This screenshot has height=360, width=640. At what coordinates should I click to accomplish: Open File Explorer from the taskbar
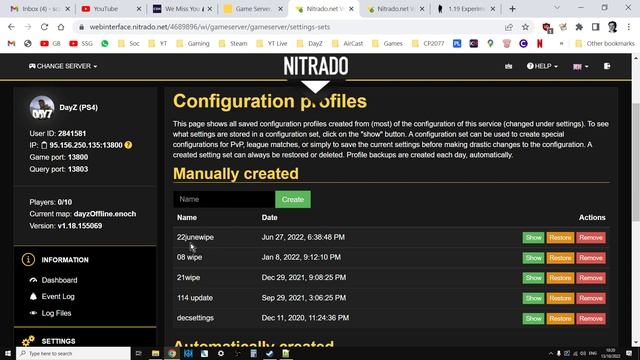(156, 353)
